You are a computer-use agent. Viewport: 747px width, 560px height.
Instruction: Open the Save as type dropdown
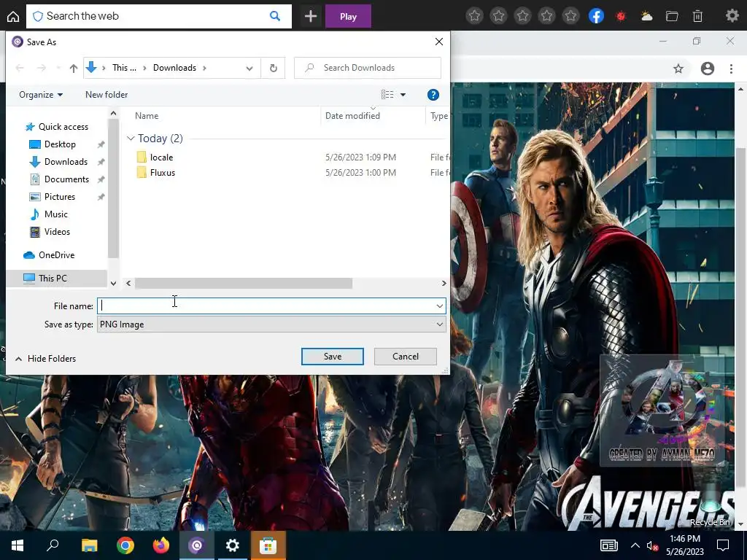(271, 324)
